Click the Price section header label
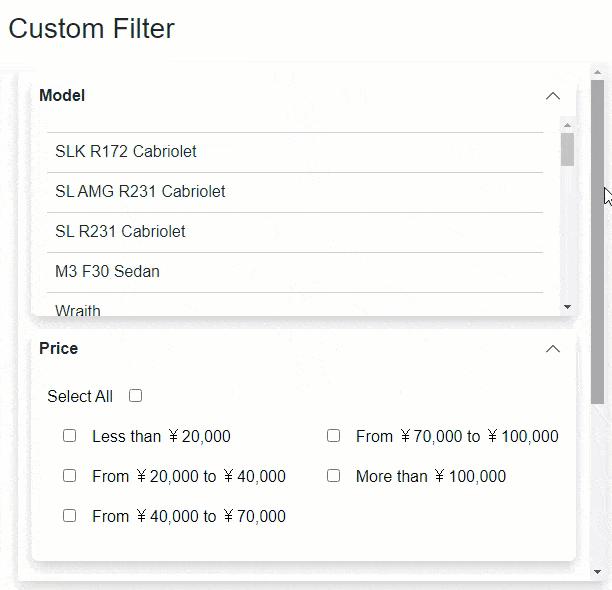Screen dimensions: 612x590 (59, 348)
